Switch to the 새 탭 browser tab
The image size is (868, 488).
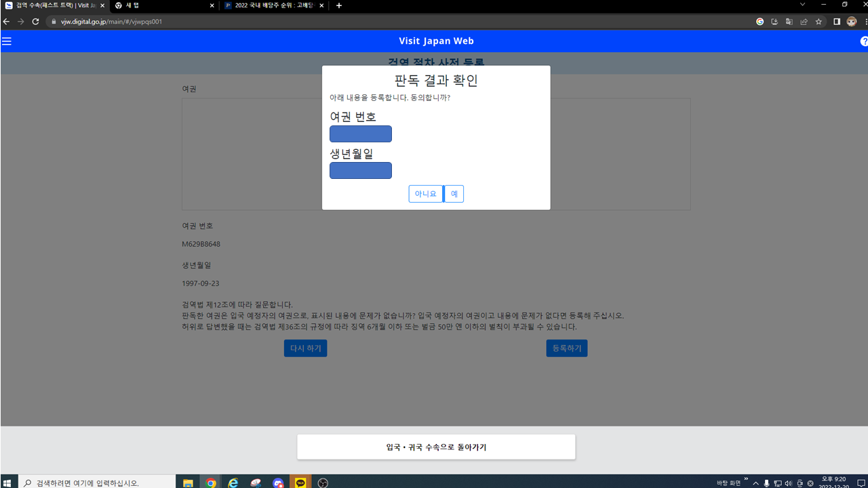[164, 5]
